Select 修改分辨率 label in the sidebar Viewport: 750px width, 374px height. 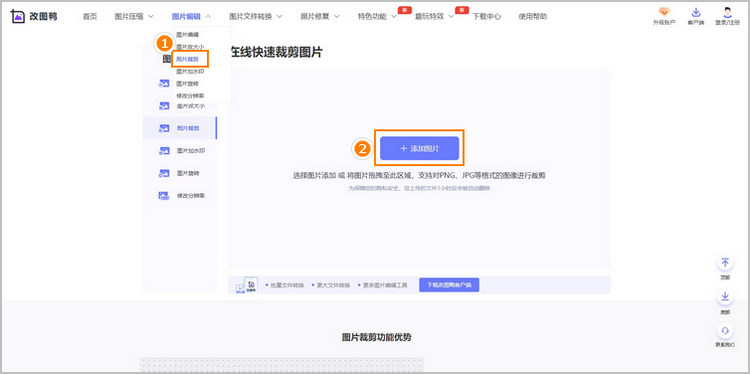(191, 196)
